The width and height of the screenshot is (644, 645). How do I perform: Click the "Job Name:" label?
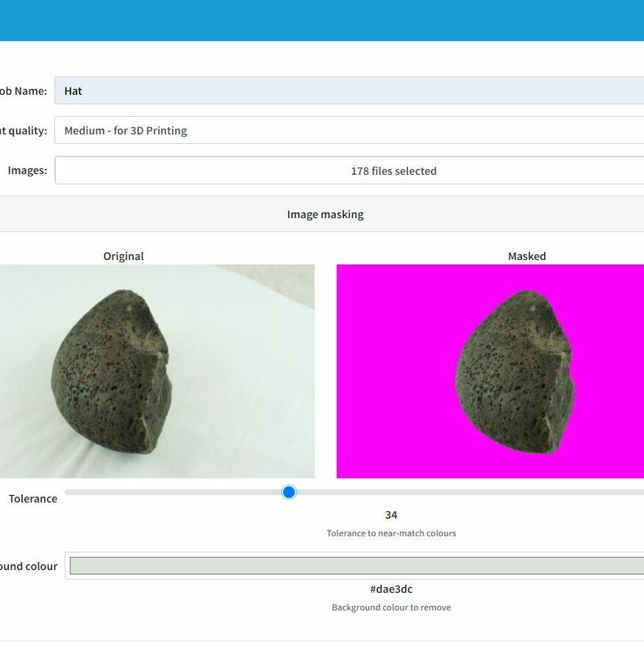(x=22, y=91)
